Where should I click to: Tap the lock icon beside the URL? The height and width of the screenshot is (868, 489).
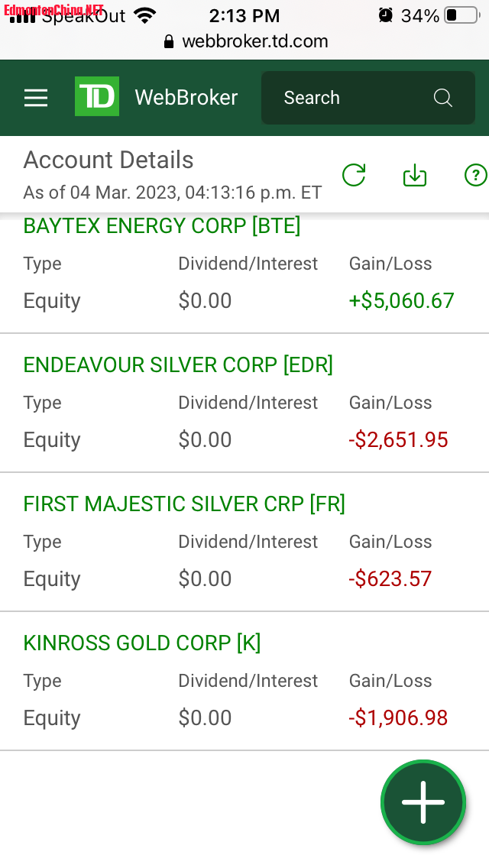[170, 41]
